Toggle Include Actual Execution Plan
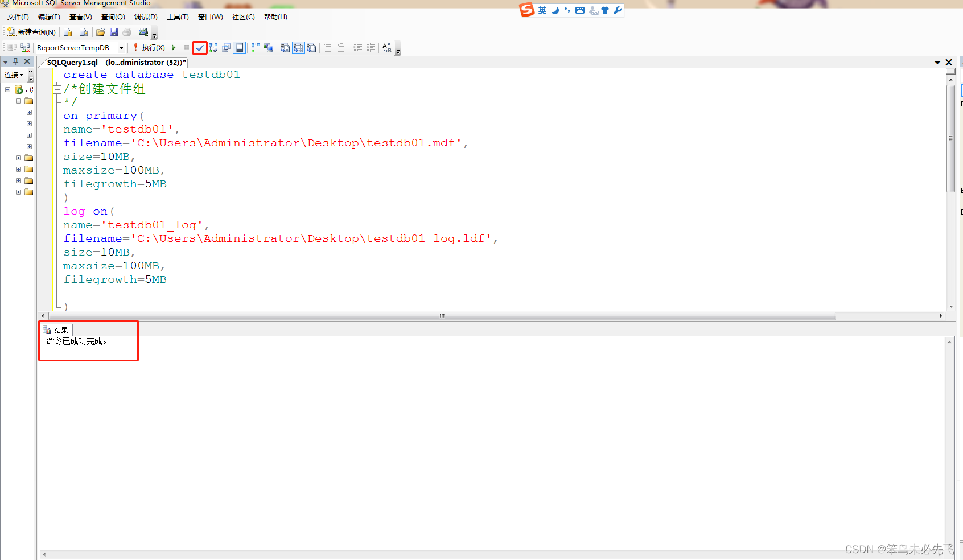Image resolution: width=963 pixels, height=560 pixels. click(256, 48)
